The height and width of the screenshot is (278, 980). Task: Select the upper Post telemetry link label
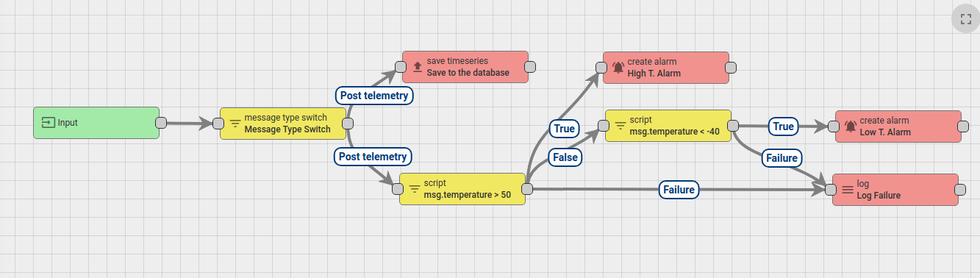pos(375,96)
